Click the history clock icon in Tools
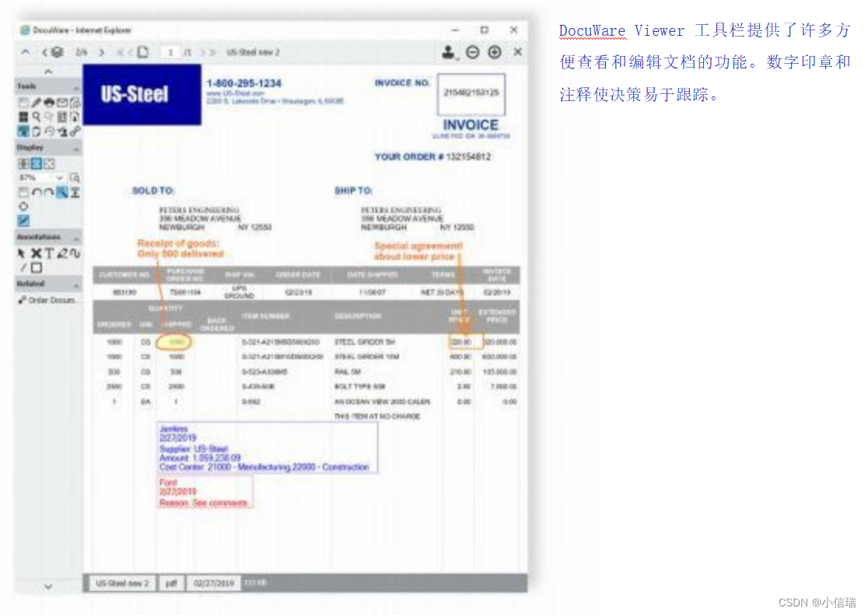Screen dimensions: 868x615 coord(49,131)
